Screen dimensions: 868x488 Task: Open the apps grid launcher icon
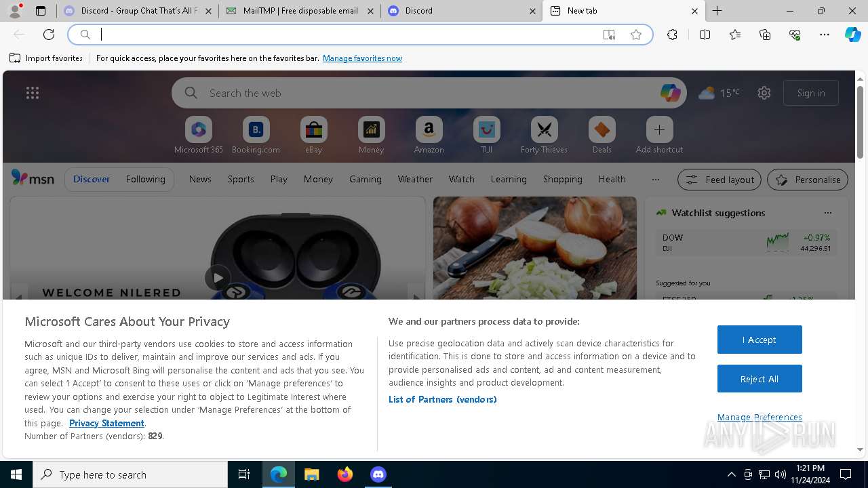coord(33,93)
